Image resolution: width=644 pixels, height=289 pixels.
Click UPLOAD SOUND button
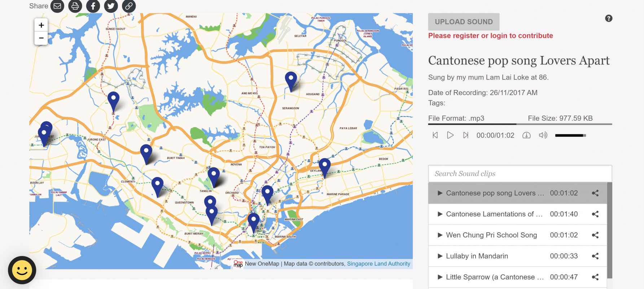click(x=464, y=22)
